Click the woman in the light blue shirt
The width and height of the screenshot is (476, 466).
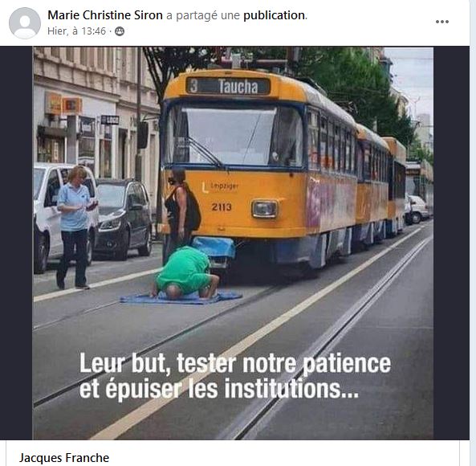tap(76, 227)
